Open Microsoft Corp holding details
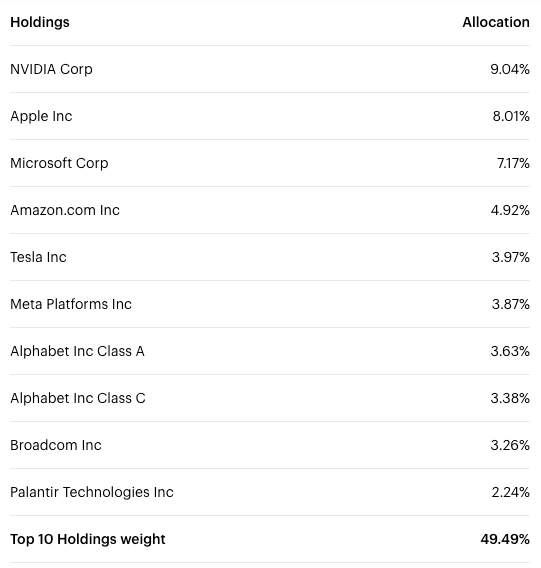541x568 pixels. pyautogui.click(x=59, y=163)
